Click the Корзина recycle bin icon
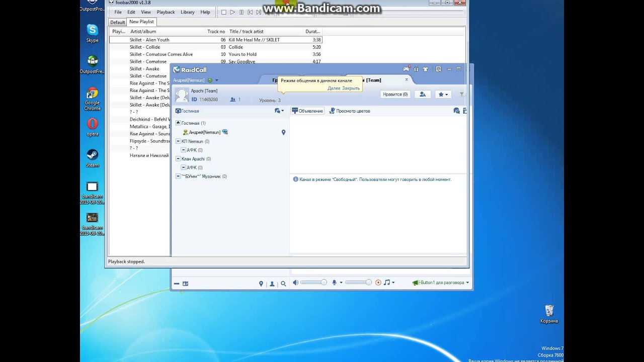644x362 pixels. [x=549, y=314]
